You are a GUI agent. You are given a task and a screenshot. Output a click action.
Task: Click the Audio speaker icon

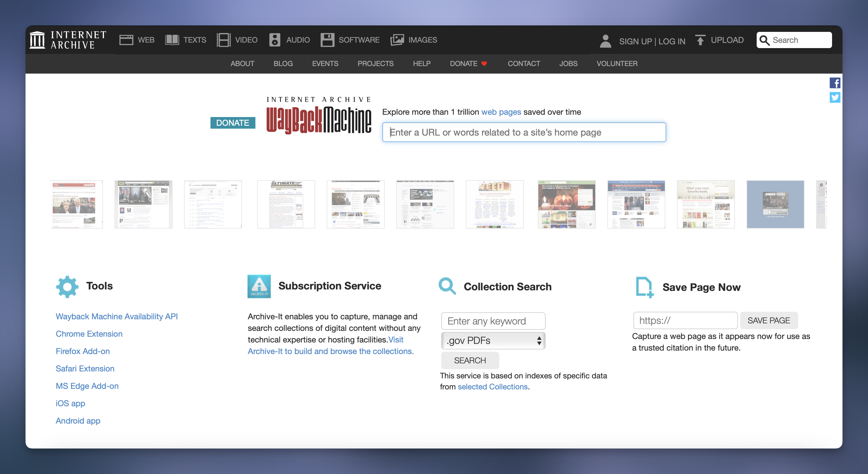pos(275,40)
